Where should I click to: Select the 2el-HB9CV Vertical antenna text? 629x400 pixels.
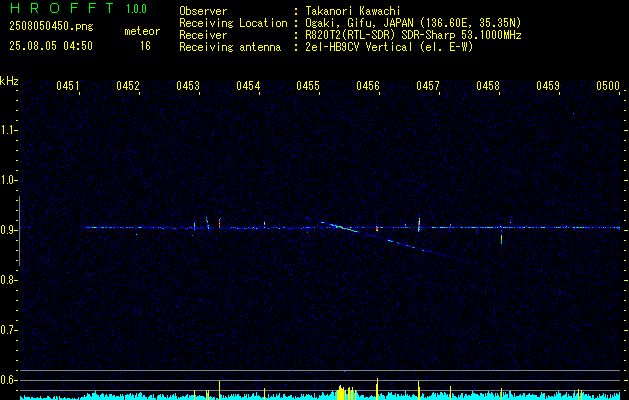pos(389,47)
